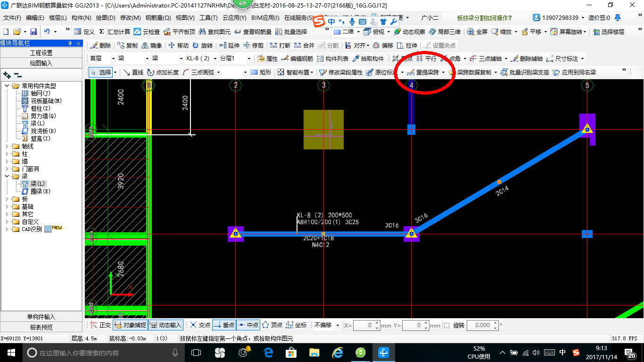644x362 pixels.
Task: Collapse the 常用构件类型 folder
Action: coord(7,86)
